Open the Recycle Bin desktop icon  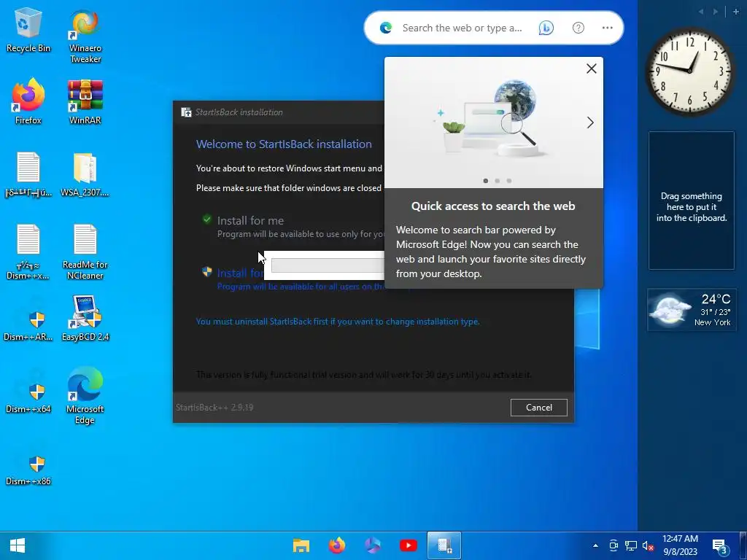[28, 29]
